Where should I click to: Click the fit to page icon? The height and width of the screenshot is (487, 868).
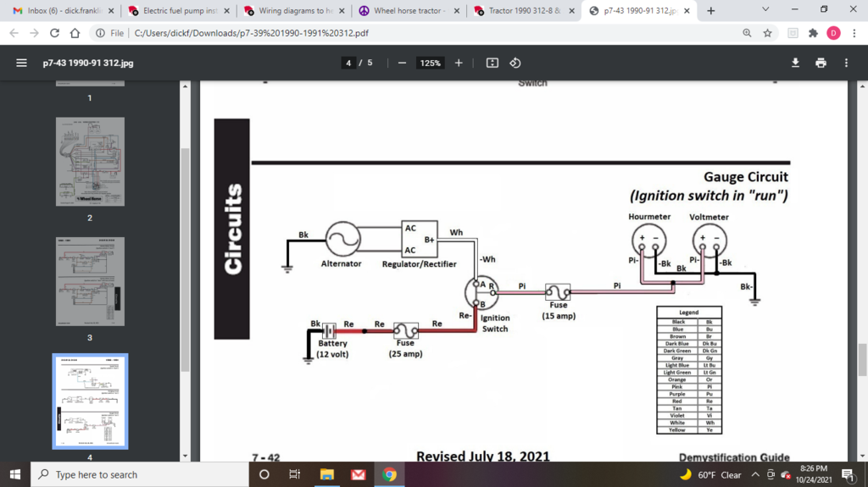click(x=492, y=63)
